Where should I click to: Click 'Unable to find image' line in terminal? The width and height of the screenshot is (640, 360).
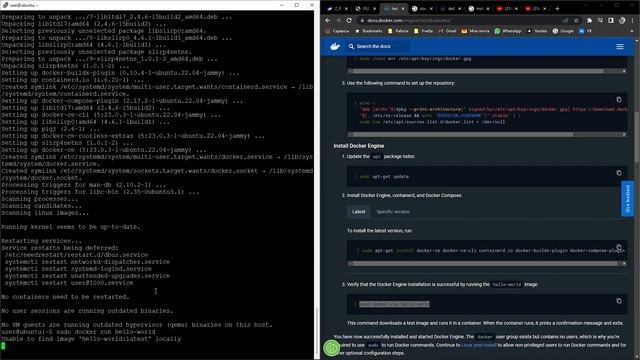pyautogui.click(x=91, y=339)
